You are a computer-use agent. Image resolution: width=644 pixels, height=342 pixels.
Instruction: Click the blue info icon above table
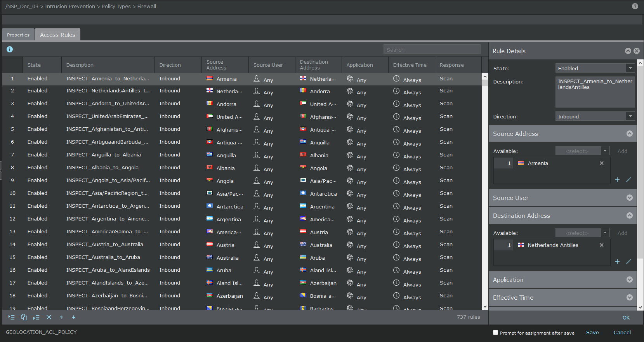tap(10, 49)
